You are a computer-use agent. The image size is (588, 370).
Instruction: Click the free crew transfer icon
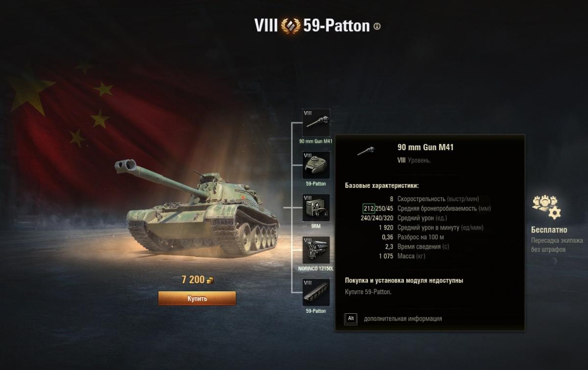546,207
